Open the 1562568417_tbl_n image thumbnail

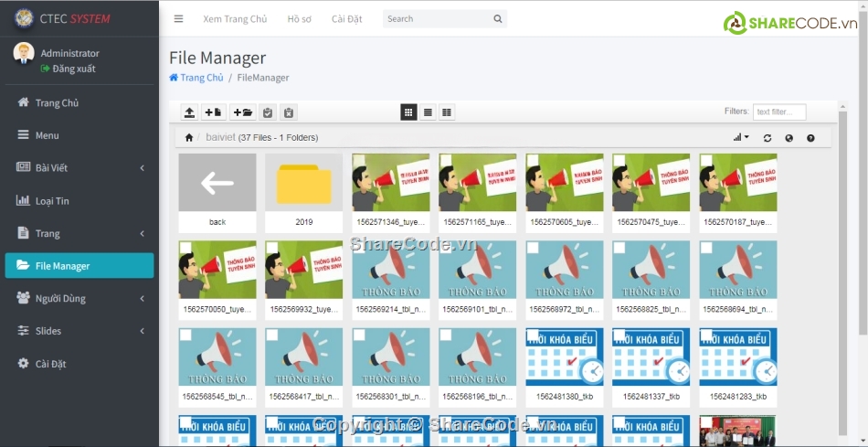[x=304, y=357]
